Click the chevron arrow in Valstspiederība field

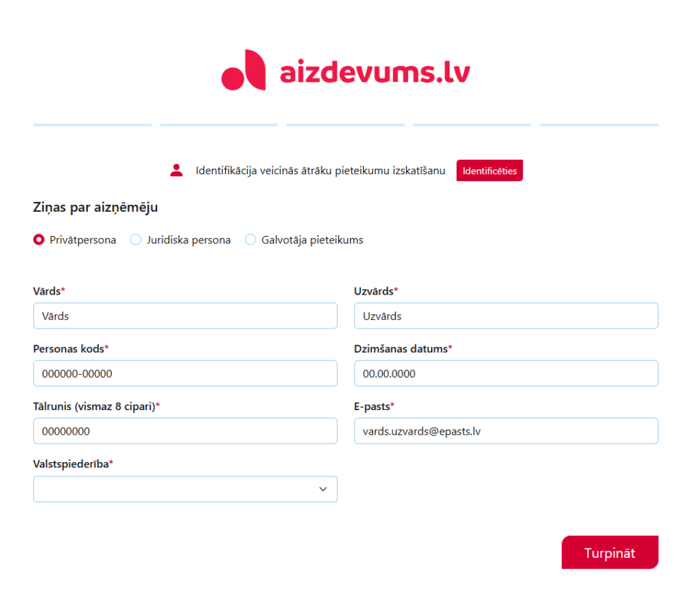pyautogui.click(x=323, y=489)
